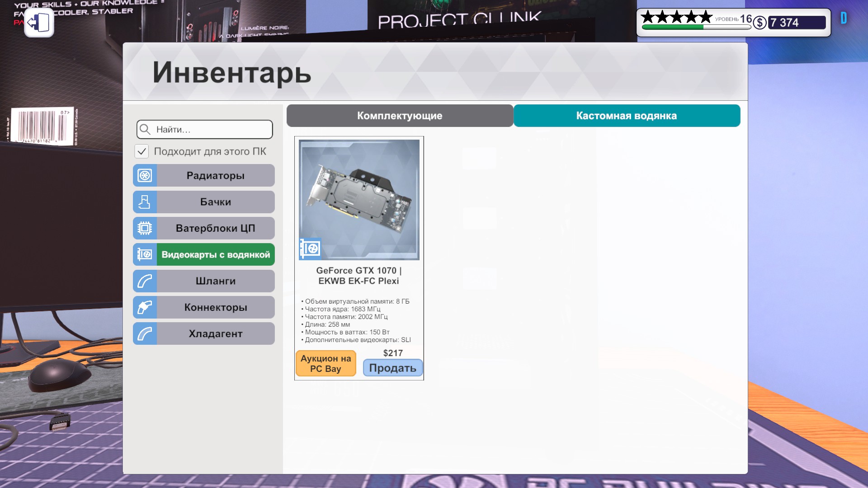Click 'Аукцион на PC Bay' button
This screenshot has height=488, width=868.
pos(325,363)
